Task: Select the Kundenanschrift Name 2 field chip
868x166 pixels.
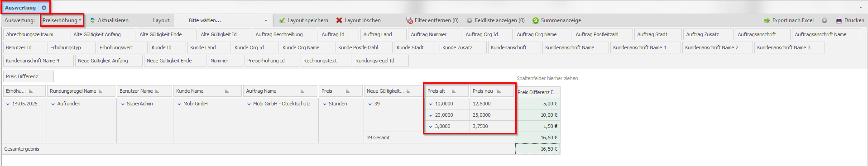Action: pos(717,47)
